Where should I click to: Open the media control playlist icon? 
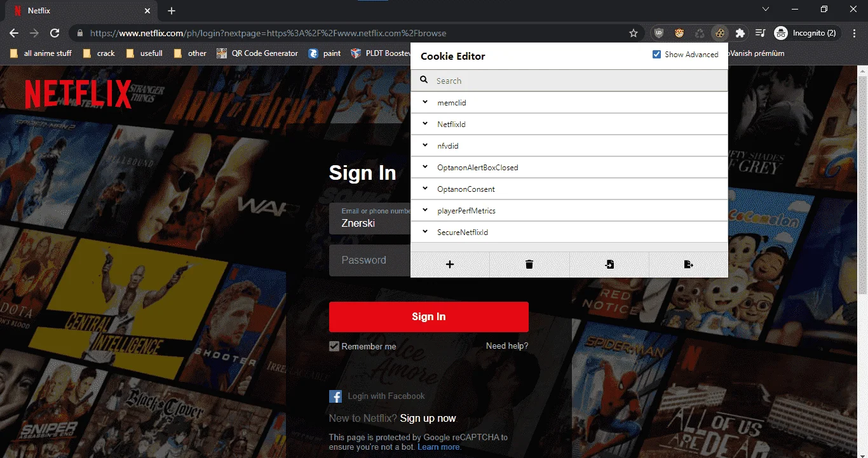pos(760,33)
